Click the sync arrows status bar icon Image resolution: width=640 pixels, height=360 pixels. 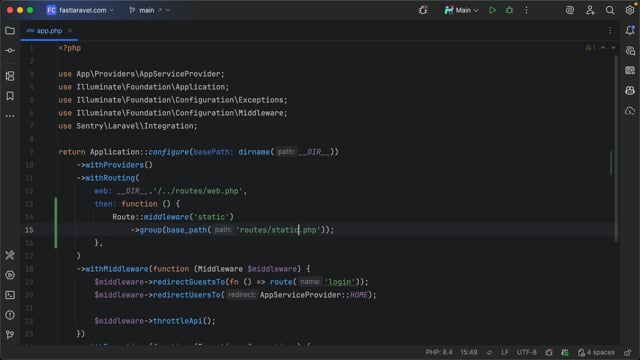(489, 352)
